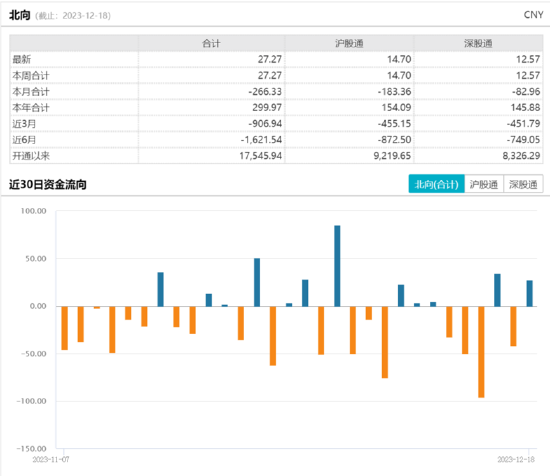Click the 深股通 table column header
The image size is (550, 476).
pyautogui.click(x=478, y=43)
